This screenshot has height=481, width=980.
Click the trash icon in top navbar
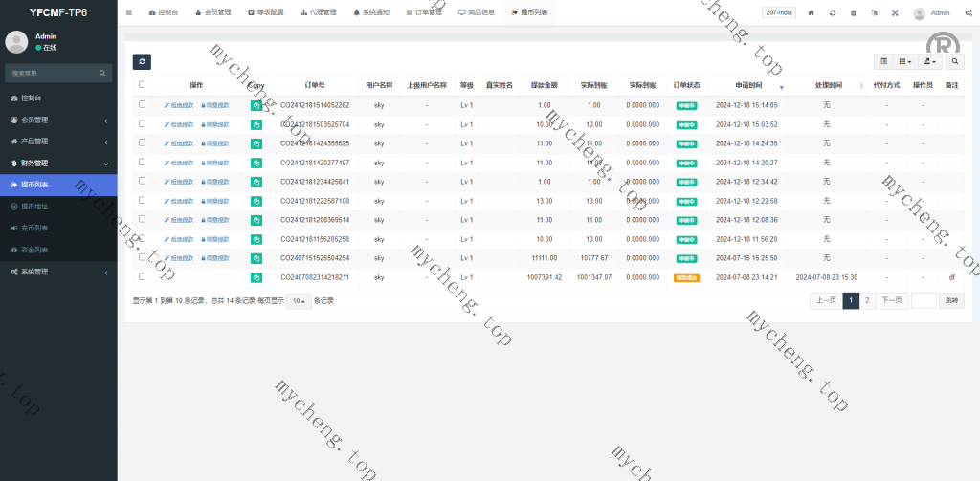[x=853, y=13]
